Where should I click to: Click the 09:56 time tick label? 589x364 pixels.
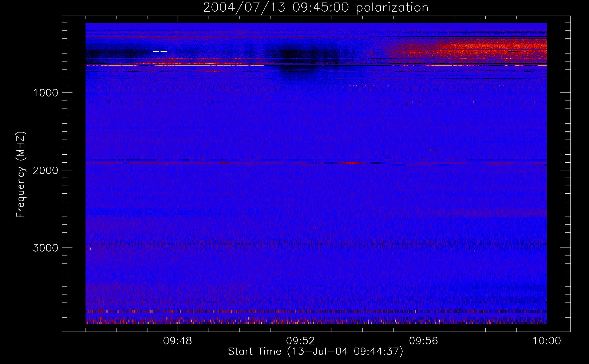click(424, 341)
